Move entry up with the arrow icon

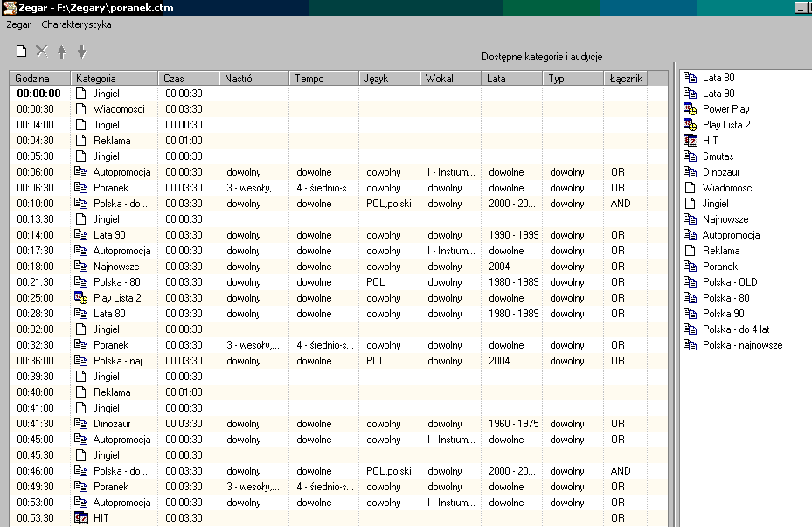click(62, 52)
